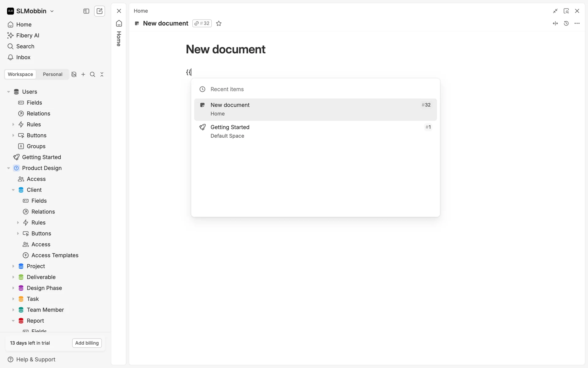The height and width of the screenshot is (368, 588).
Task: Star New document as favorite
Action: point(219,23)
